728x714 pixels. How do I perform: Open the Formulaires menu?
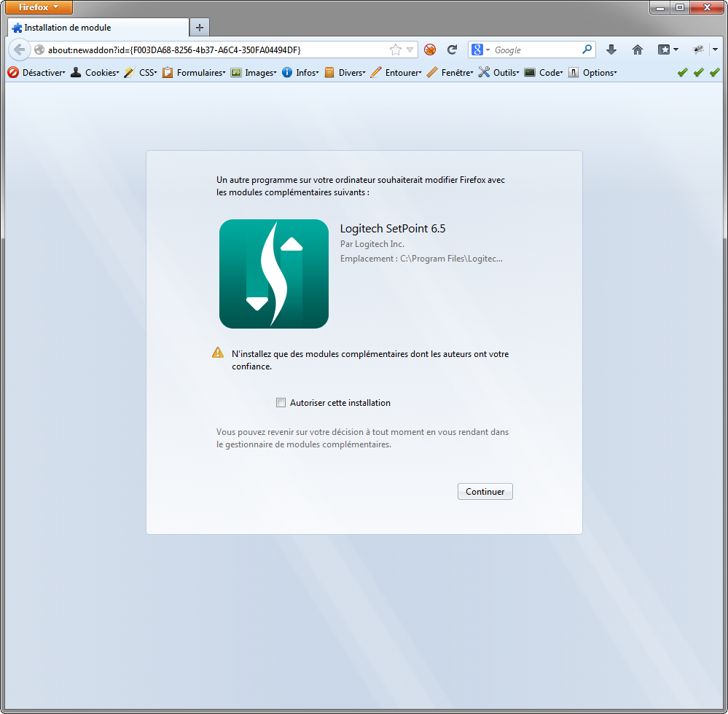[x=194, y=72]
